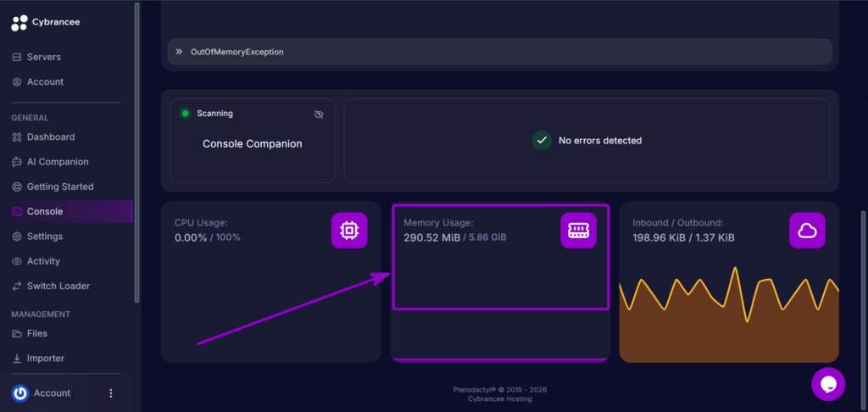
Task: Click the memory RAM icon tile
Action: click(578, 231)
